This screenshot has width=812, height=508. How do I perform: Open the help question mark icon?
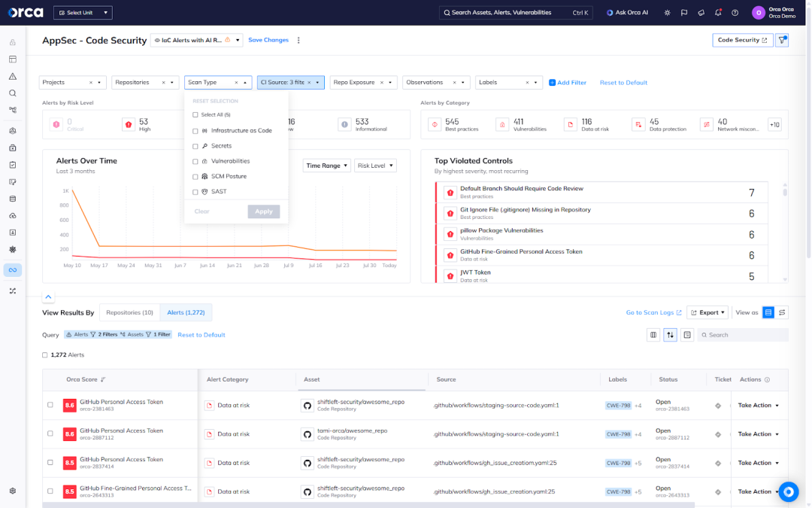pyautogui.click(x=735, y=13)
